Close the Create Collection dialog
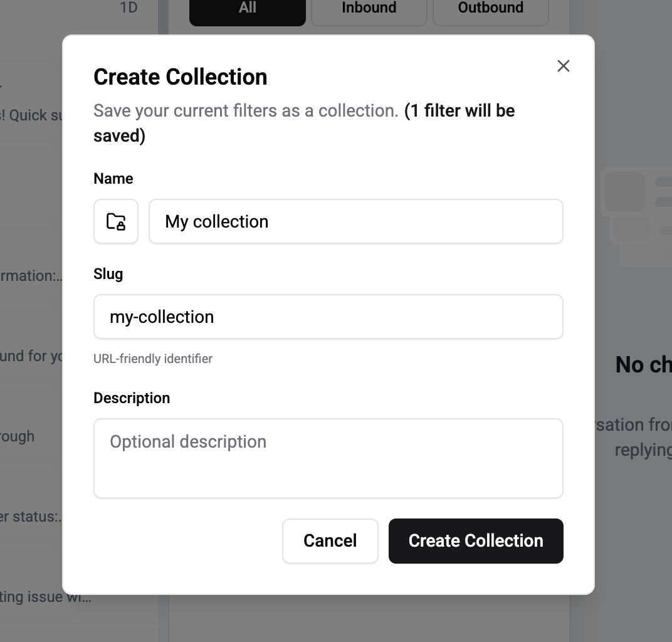 pos(563,66)
